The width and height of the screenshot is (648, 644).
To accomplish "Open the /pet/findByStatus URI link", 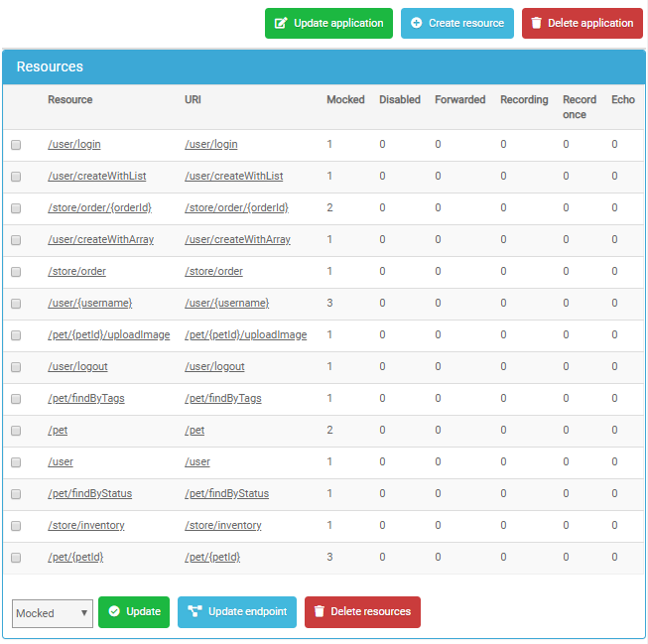I will coord(227,493).
